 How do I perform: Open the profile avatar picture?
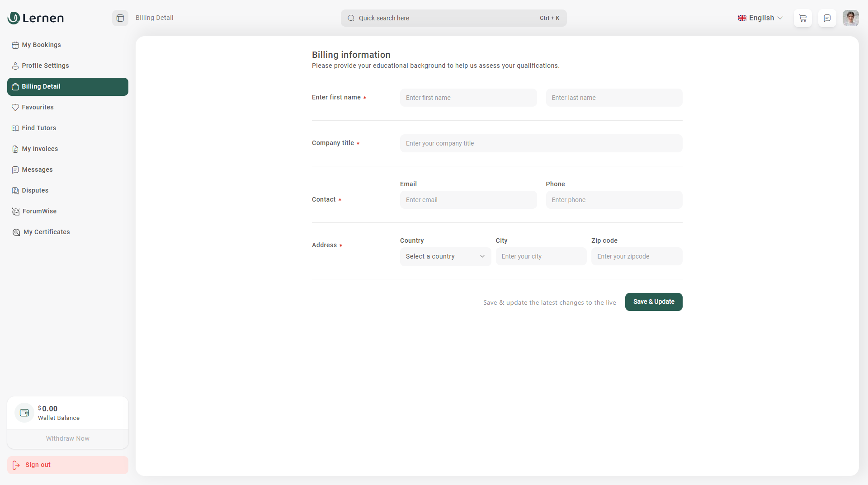pos(851,18)
